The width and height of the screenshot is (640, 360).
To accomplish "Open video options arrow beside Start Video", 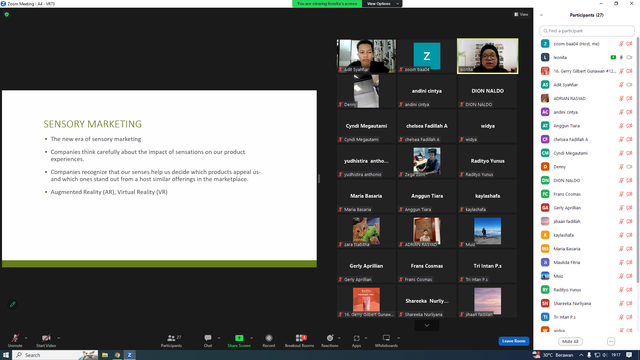I will click(x=58, y=338).
